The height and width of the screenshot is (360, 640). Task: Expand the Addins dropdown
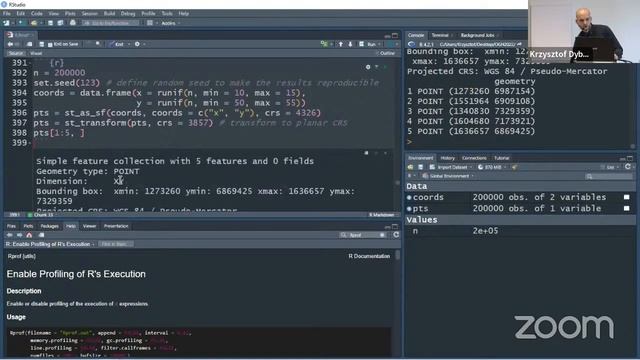(170, 23)
